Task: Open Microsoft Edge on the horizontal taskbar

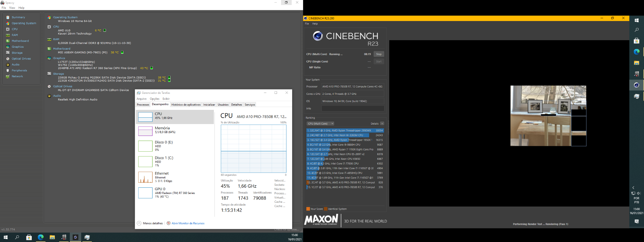Action: (41, 237)
